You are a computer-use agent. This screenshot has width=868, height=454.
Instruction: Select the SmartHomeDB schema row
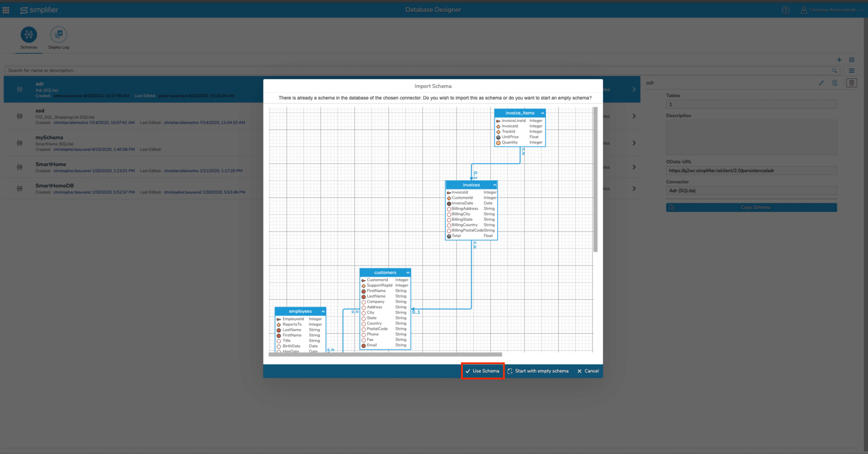click(322, 189)
